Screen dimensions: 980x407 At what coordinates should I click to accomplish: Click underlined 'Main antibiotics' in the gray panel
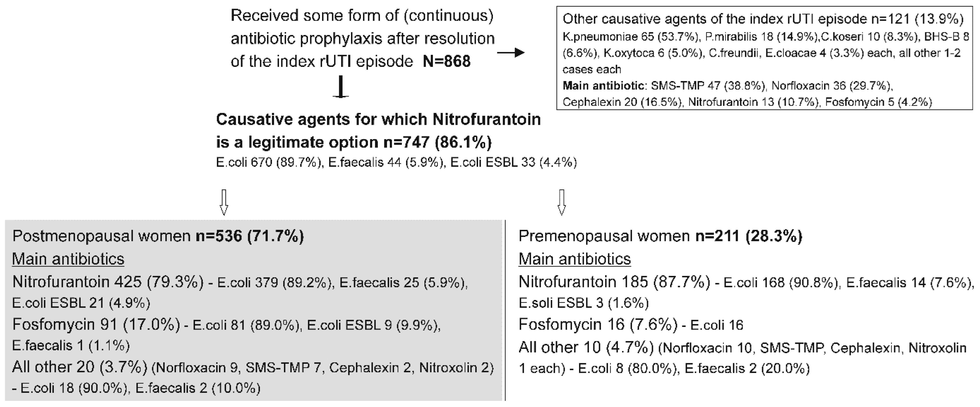[68, 259]
